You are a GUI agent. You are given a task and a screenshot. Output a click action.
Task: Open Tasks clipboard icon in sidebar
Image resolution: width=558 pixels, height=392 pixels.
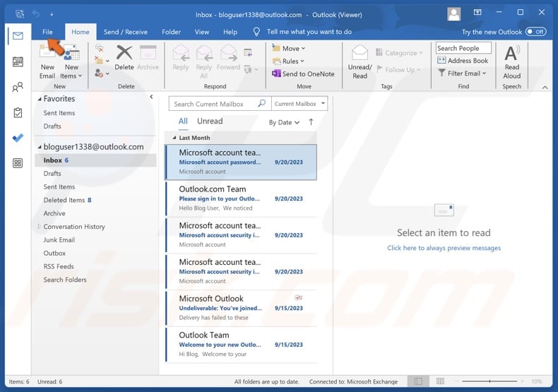(18, 113)
